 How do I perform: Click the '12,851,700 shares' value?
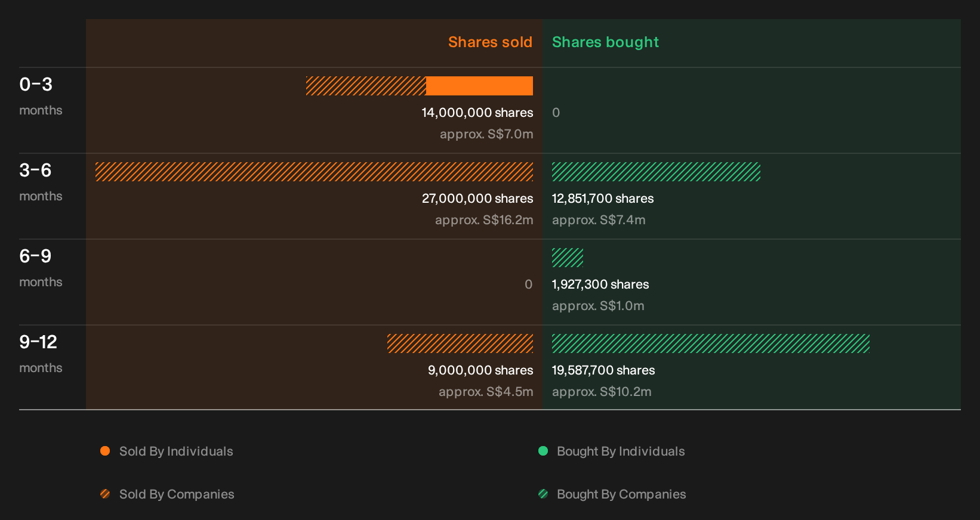click(x=603, y=199)
